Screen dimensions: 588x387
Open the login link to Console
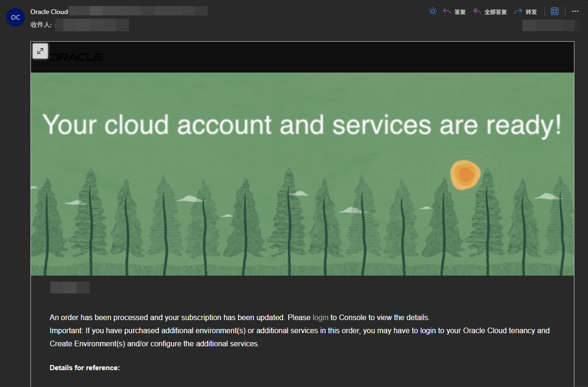tap(320, 317)
